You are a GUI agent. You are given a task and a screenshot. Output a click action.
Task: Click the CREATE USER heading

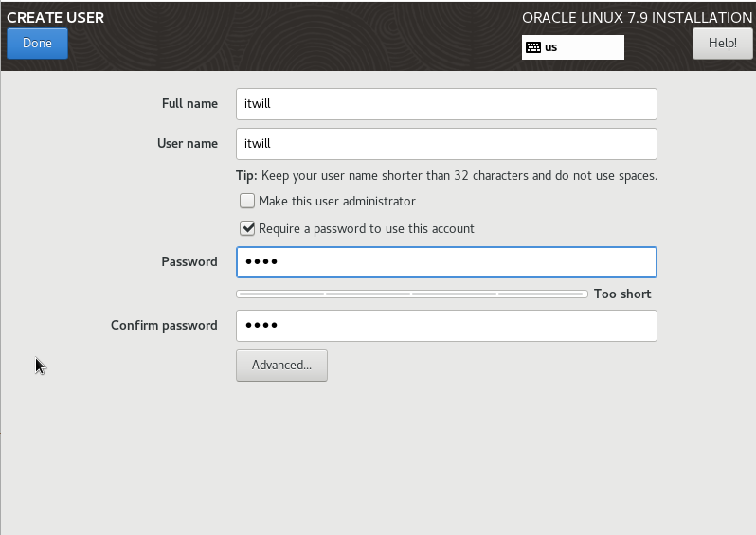pyautogui.click(x=56, y=18)
